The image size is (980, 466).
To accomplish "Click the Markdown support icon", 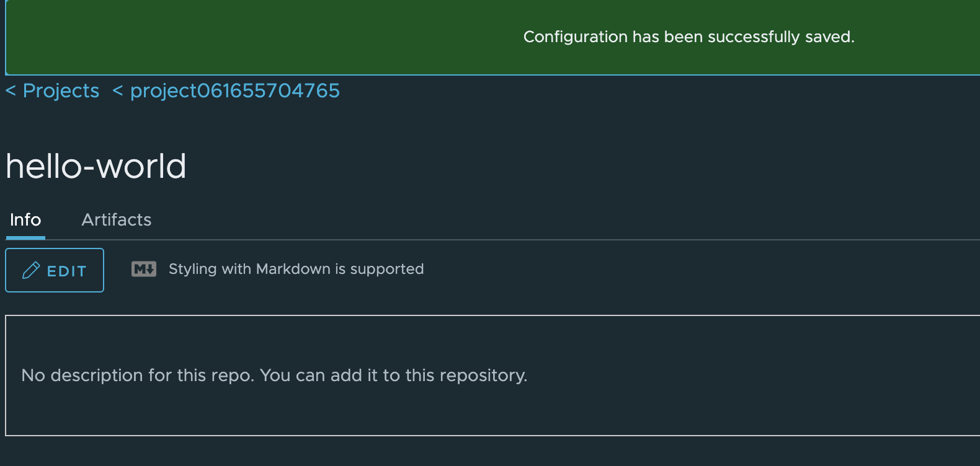I will pos(143,269).
